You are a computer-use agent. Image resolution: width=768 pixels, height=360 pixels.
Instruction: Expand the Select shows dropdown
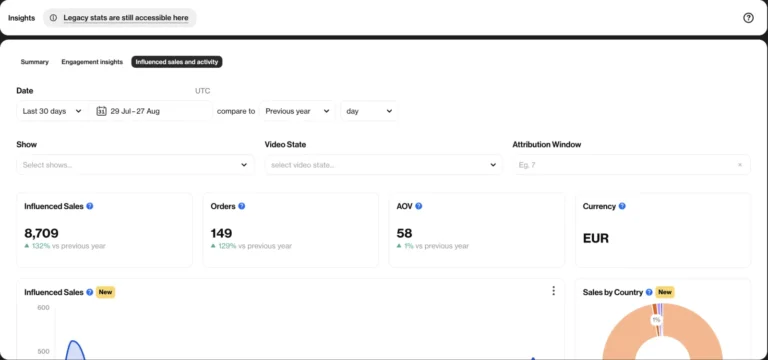[x=135, y=165]
